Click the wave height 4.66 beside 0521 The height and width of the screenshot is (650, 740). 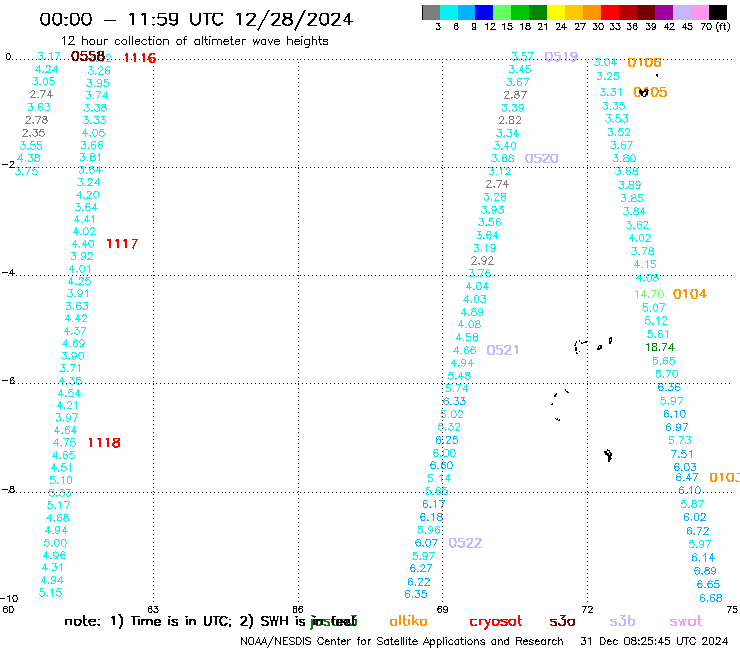[x=464, y=350]
